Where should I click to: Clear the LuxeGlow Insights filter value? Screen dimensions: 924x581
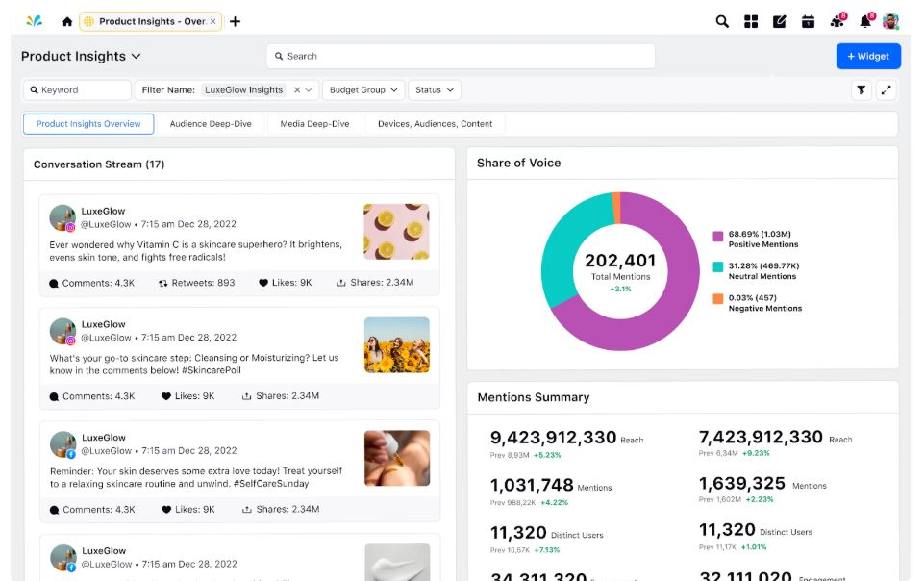tap(297, 90)
